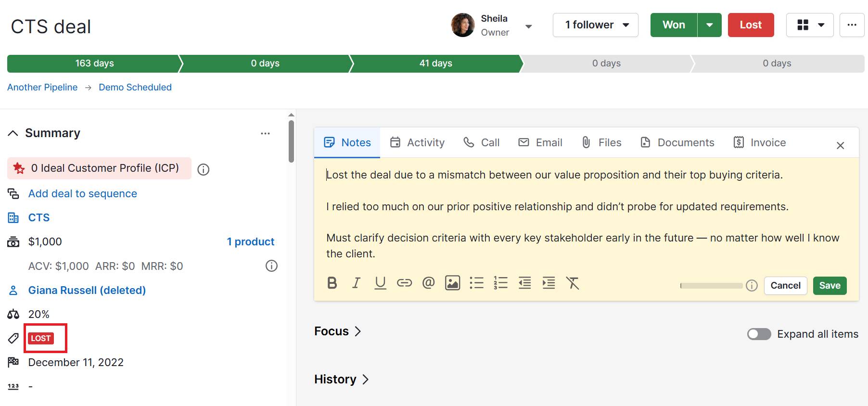Click the Ideal Customer Profile star icon
This screenshot has height=406, width=868.
coord(19,168)
